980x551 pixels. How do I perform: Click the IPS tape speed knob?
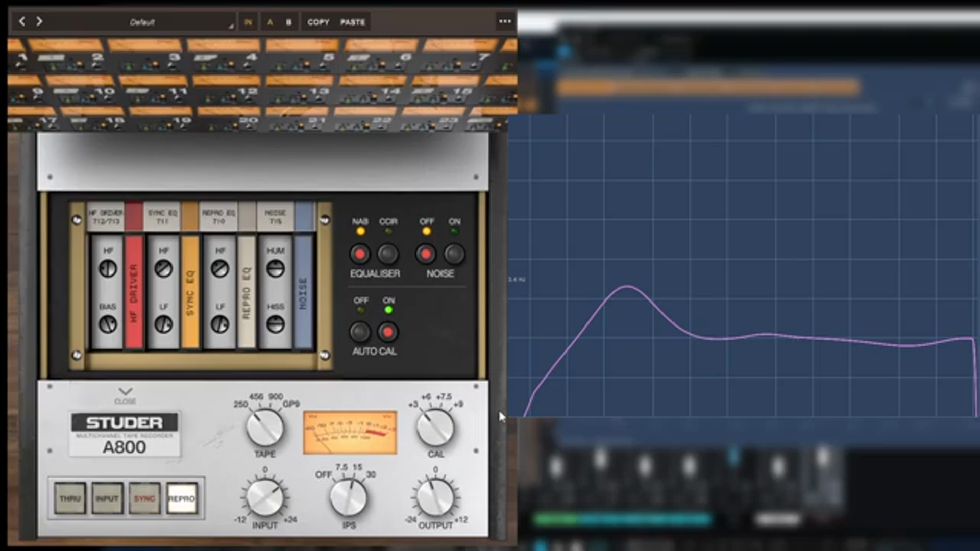tap(349, 497)
